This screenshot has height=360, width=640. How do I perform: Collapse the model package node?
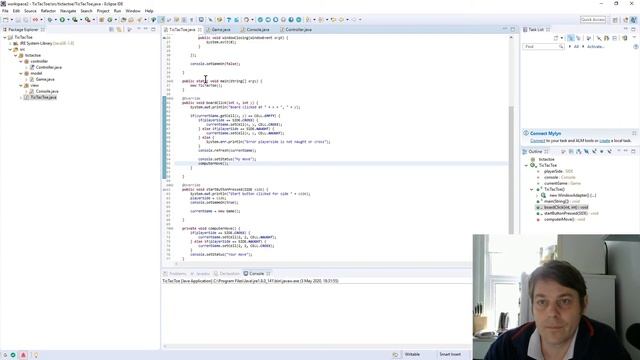[x=21, y=73]
